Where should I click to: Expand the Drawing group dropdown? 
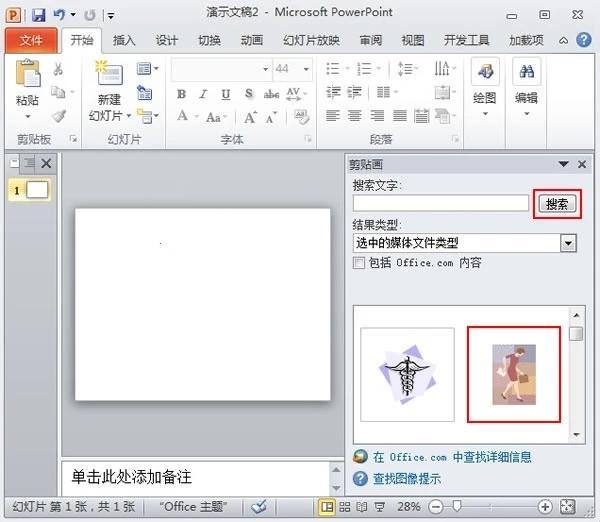(x=485, y=114)
